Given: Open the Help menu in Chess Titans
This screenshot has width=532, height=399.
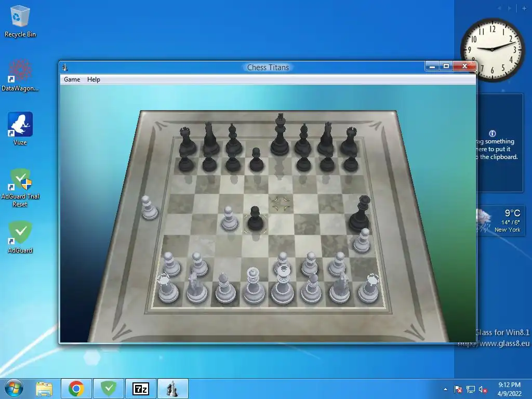Looking at the screenshot, I should 94,79.
